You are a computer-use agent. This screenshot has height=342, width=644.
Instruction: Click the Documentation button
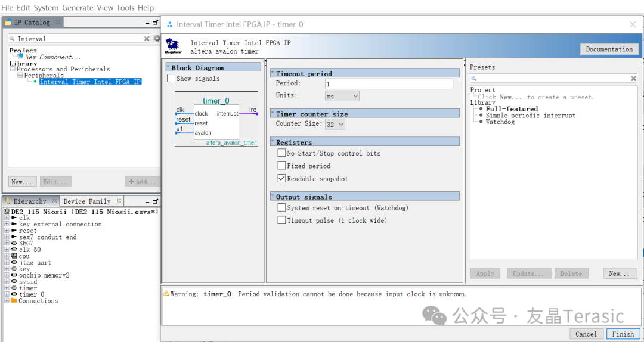[x=609, y=49]
